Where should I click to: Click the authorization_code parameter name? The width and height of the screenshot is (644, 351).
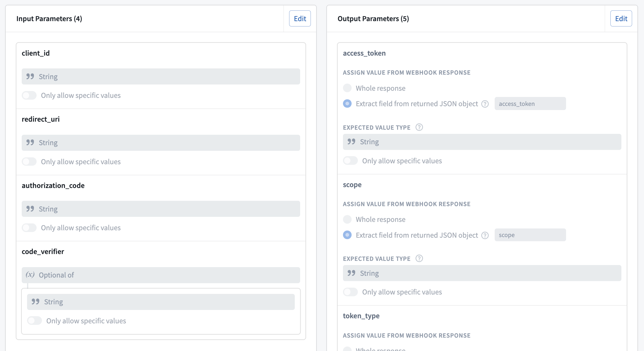tap(53, 186)
